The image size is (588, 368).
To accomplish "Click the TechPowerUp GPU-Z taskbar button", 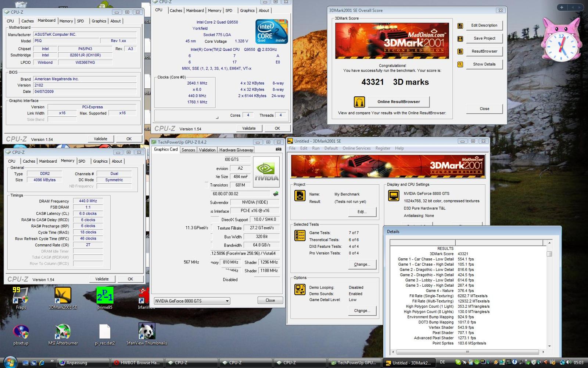I will [x=354, y=362].
